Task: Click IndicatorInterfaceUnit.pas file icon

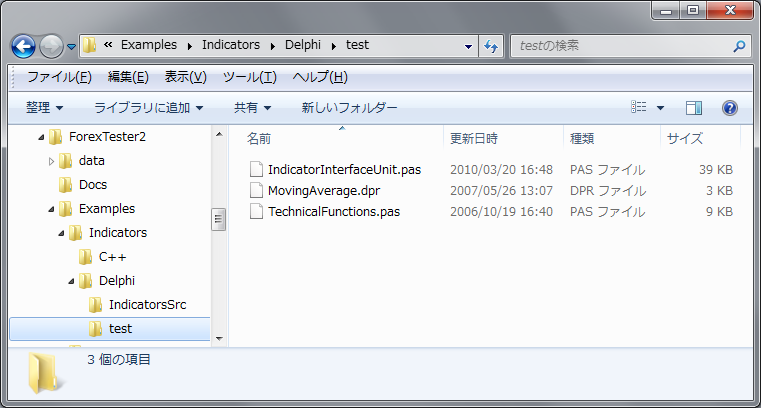Action: (256, 169)
